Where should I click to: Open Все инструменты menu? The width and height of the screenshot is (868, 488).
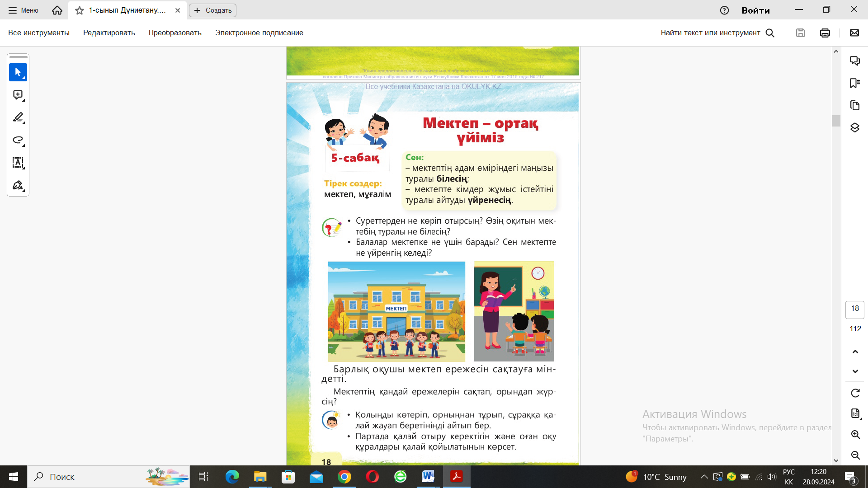click(x=39, y=33)
